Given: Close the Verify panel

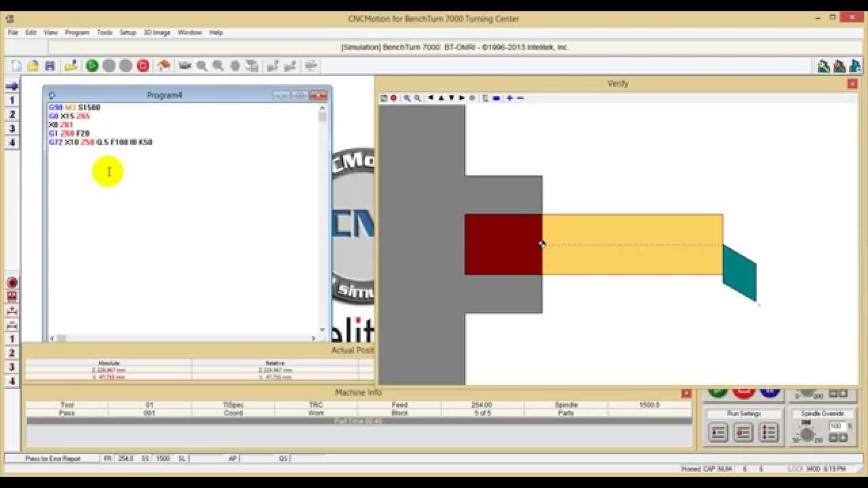Looking at the screenshot, I should pos(852,84).
